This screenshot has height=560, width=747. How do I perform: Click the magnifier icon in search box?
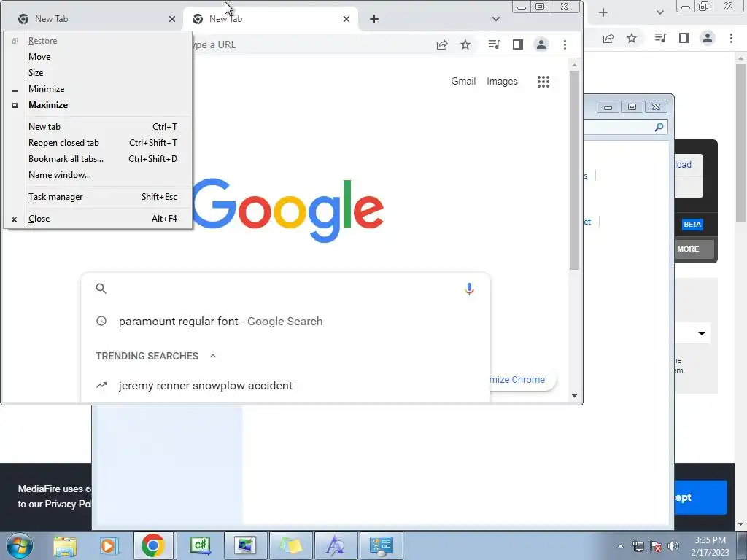point(101,289)
